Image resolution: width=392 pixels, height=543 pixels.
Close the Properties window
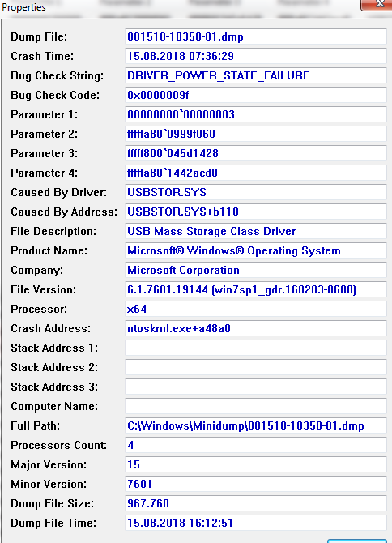coord(377,5)
